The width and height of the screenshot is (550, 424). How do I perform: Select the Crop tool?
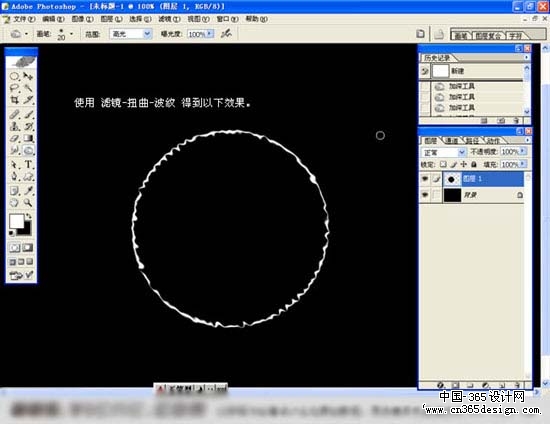14,100
